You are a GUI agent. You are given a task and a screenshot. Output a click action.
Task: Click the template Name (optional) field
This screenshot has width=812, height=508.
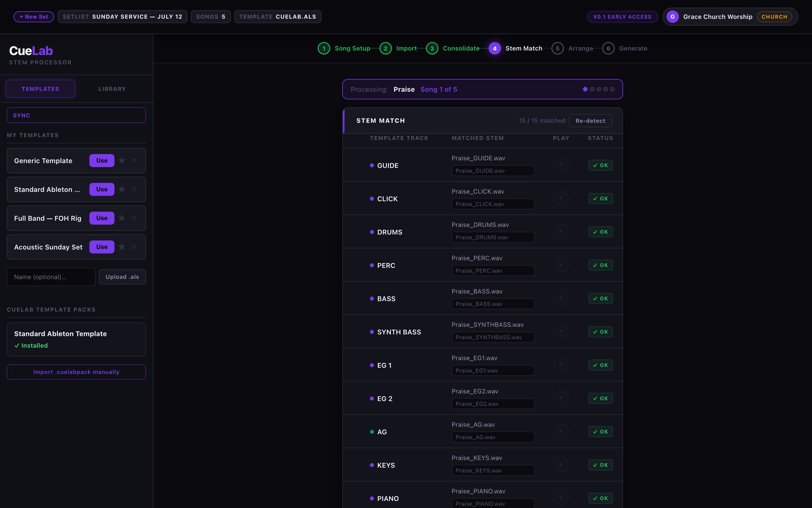coord(51,277)
